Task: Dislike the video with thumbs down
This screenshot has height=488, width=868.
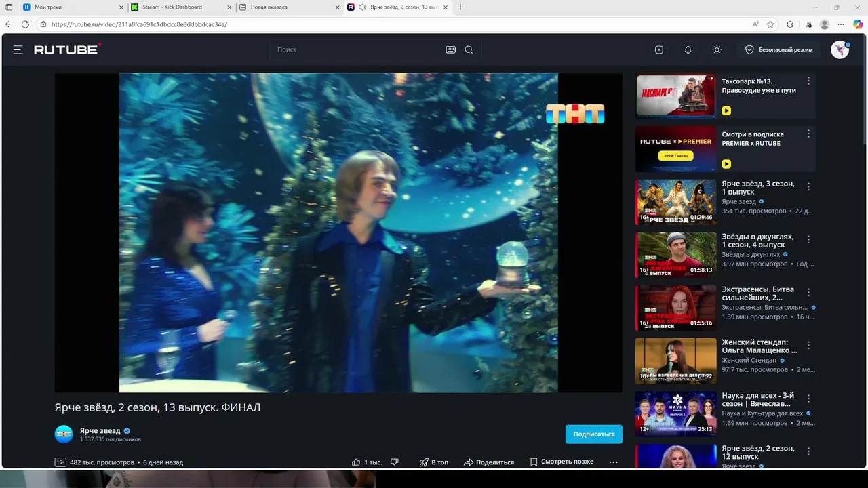Action: (394, 462)
